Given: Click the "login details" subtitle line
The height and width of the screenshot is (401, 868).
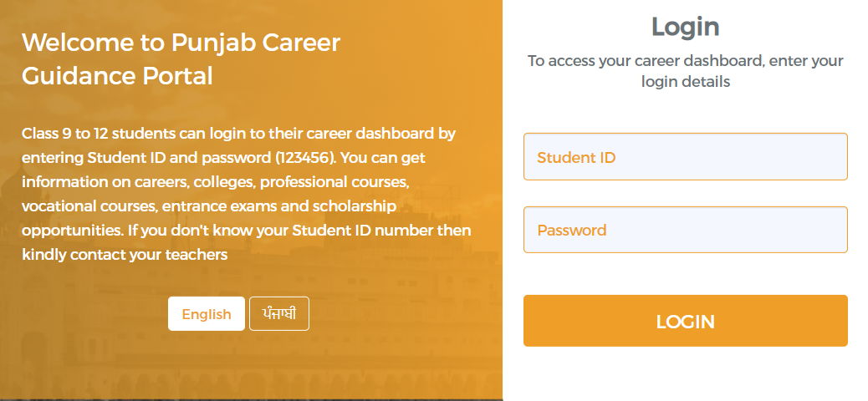Looking at the screenshot, I should [x=686, y=82].
